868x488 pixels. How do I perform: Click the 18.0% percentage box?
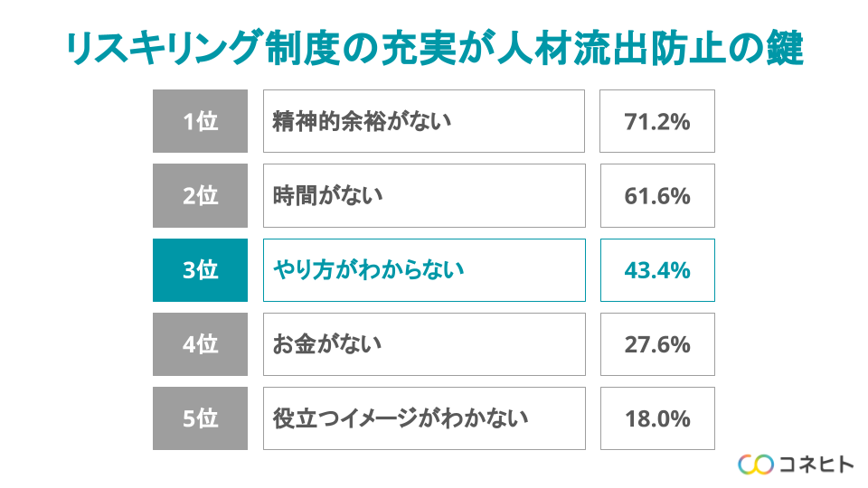[657, 418]
